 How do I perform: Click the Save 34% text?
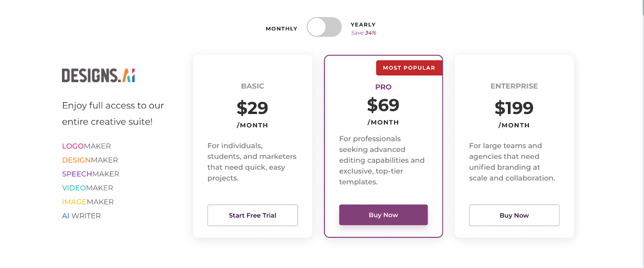[363, 33]
